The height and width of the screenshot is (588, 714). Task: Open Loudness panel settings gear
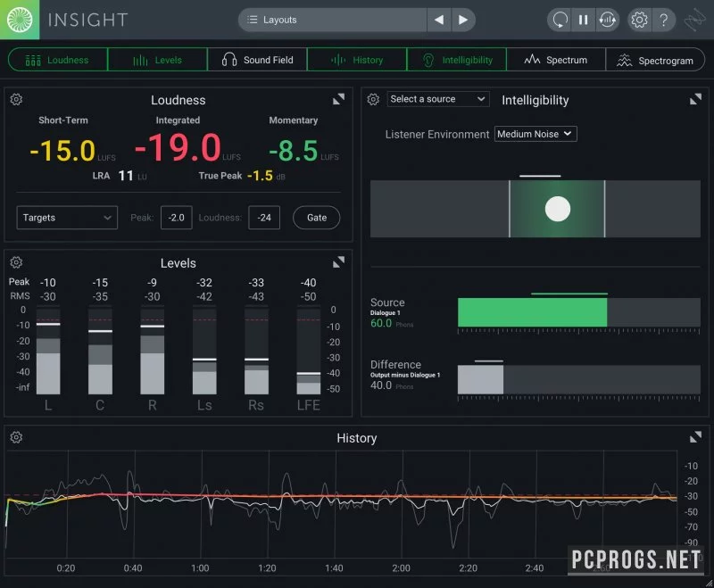coord(16,99)
